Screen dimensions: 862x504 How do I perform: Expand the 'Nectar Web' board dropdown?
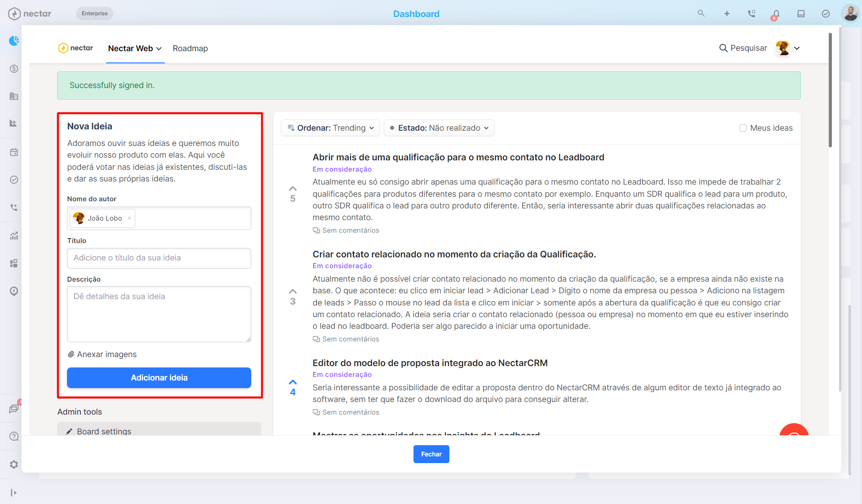135,49
